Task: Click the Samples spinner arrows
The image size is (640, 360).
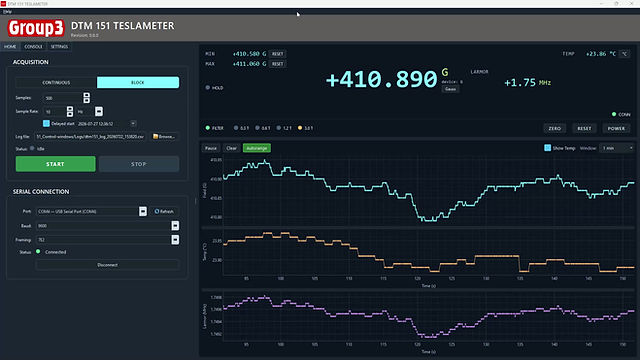Action: coord(87,98)
